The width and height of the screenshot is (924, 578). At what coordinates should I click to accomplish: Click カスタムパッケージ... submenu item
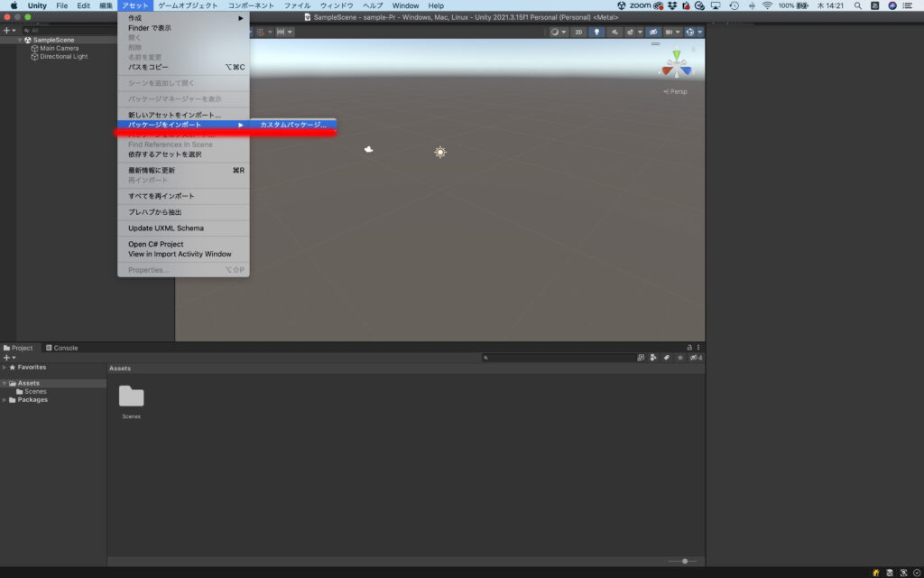[293, 125]
